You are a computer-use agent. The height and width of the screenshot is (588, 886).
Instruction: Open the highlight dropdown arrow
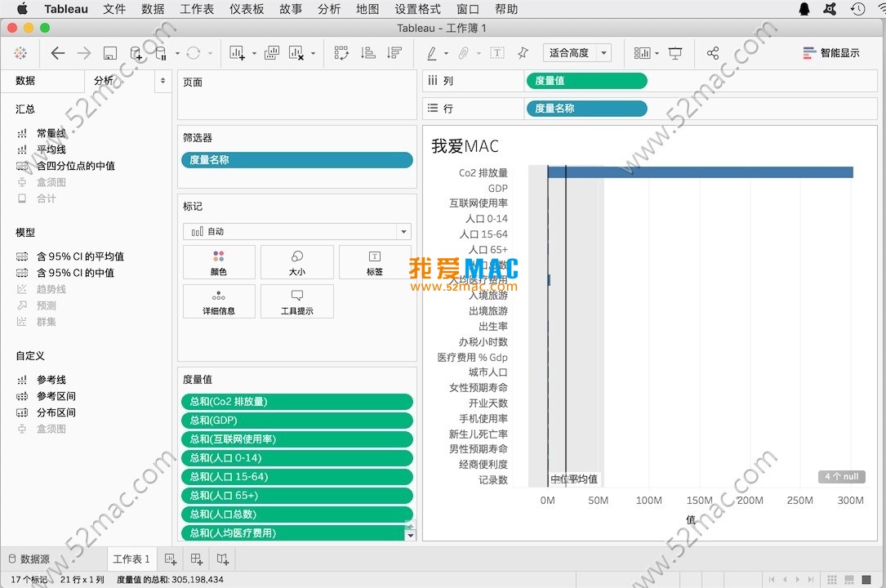click(x=447, y=54)
